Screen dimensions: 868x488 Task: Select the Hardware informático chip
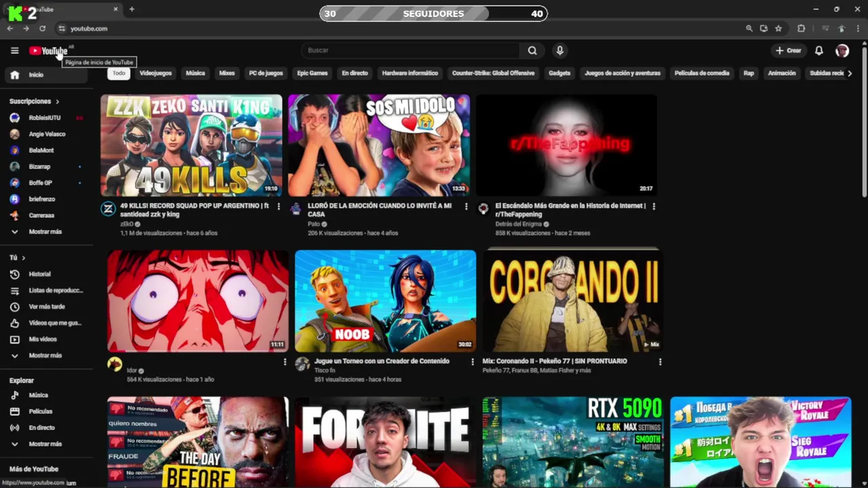click(410, 73)
